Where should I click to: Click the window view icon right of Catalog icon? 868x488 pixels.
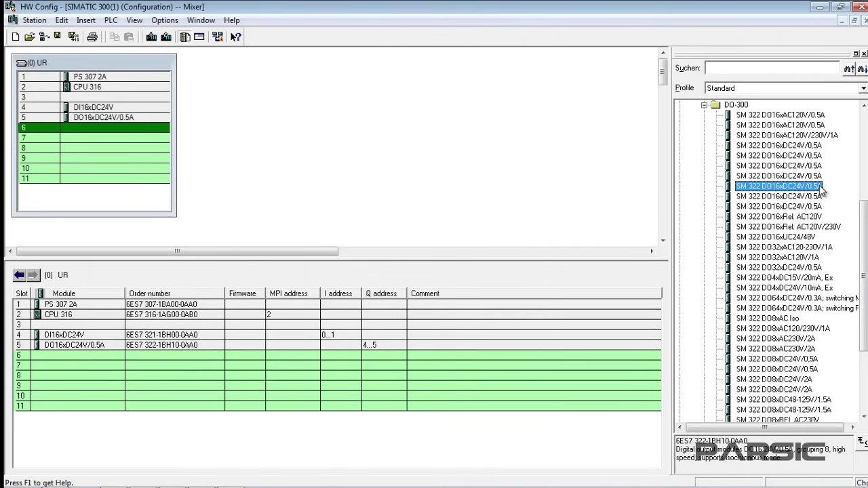click(199, 37)
